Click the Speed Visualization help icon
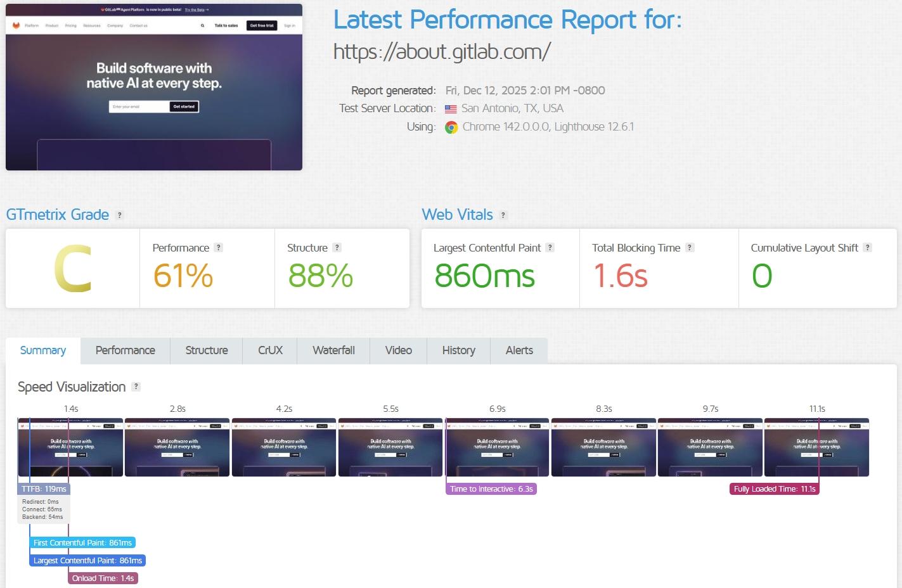The height and width of the screenshot is (588, 902). [136, 387]
